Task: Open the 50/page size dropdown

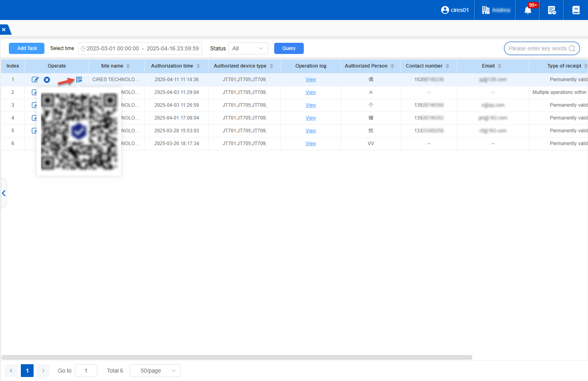Action: tap(155, 371)
